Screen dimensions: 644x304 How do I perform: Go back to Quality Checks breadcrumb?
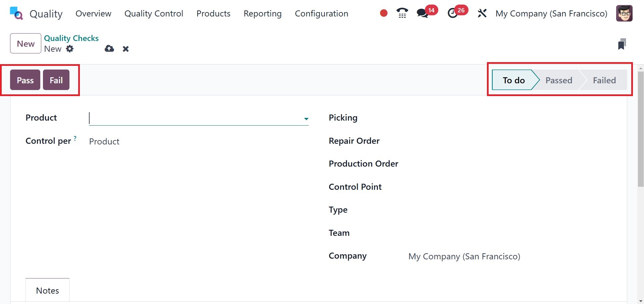pyautogui.click(x=71, y=38)
